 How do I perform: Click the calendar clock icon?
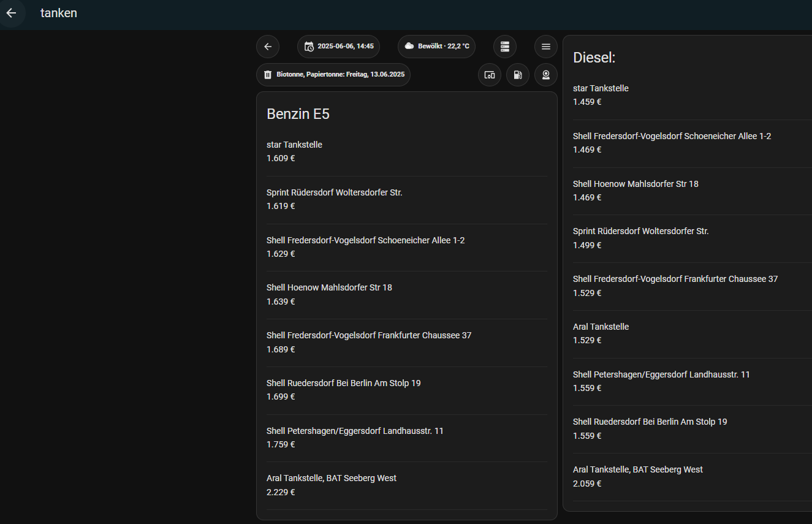click(309, 47)
